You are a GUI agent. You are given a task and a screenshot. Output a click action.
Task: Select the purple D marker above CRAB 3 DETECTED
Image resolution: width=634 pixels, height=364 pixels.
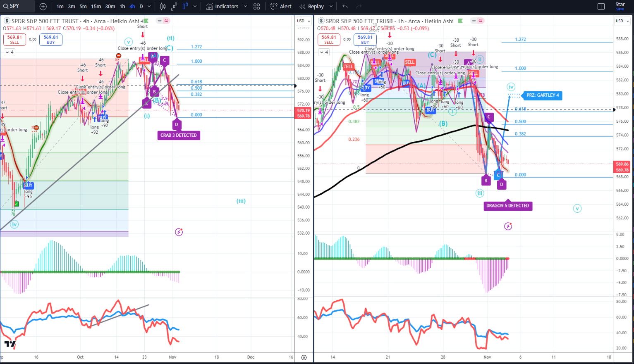(177, 124)
